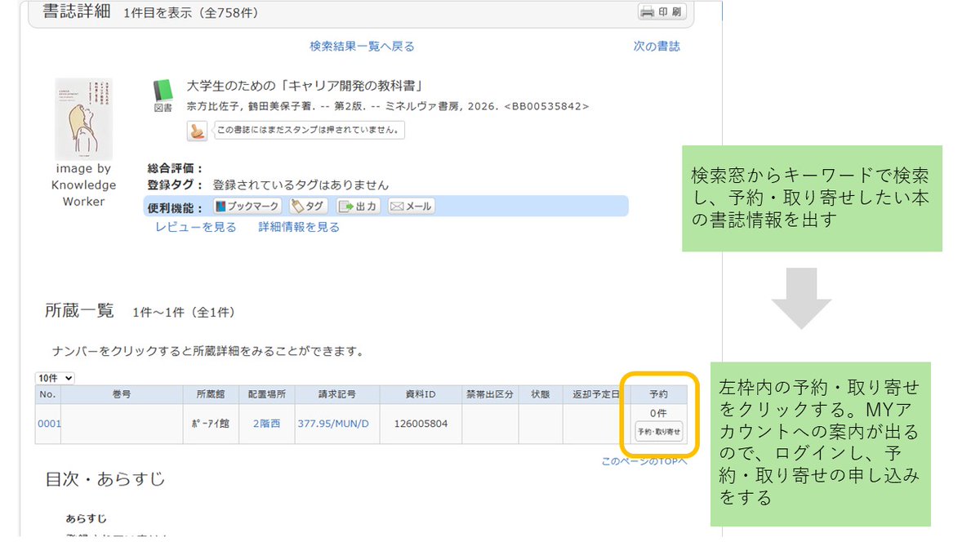
Task: Click the 予約・取り寄せ reserve button
Action: point(658,432)
